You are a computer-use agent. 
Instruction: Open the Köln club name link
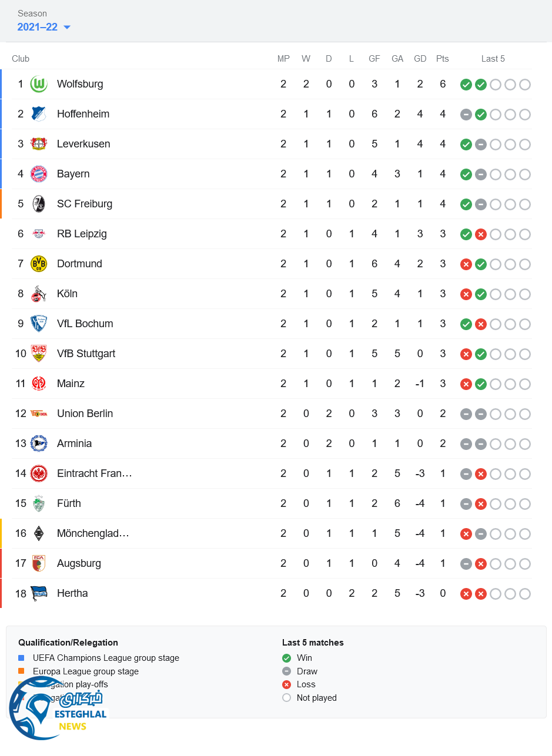pos(67,294)
